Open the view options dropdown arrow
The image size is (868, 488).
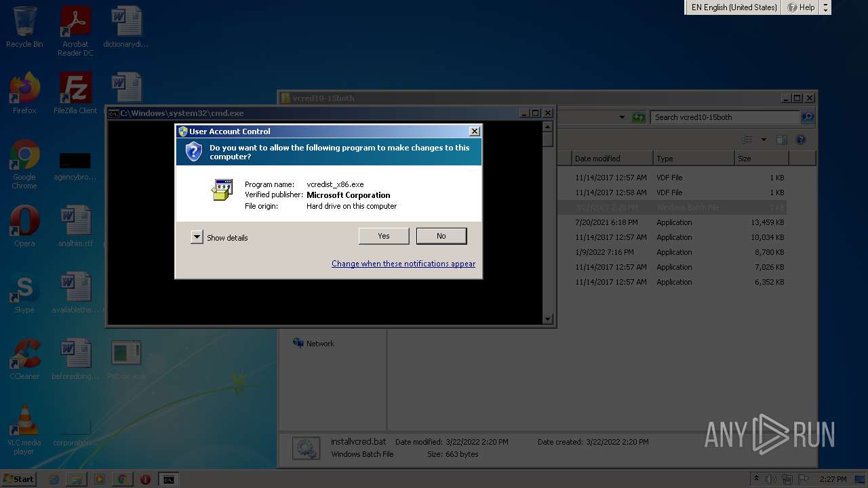764,140
